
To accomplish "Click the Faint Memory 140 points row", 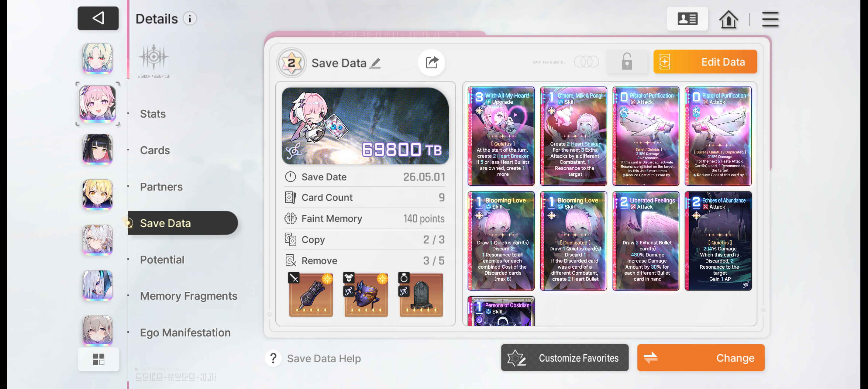I will coord(365,219).
